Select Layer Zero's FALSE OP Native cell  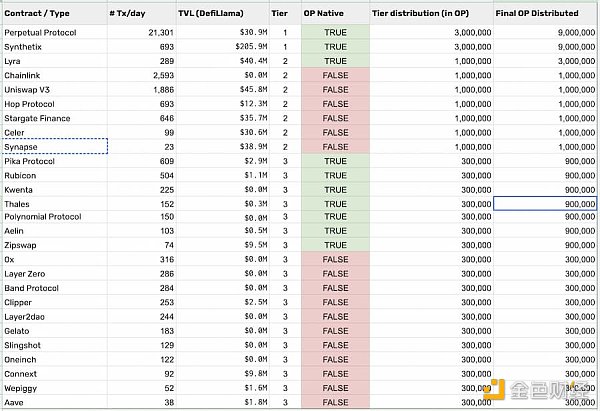click(x=336, y=274)
